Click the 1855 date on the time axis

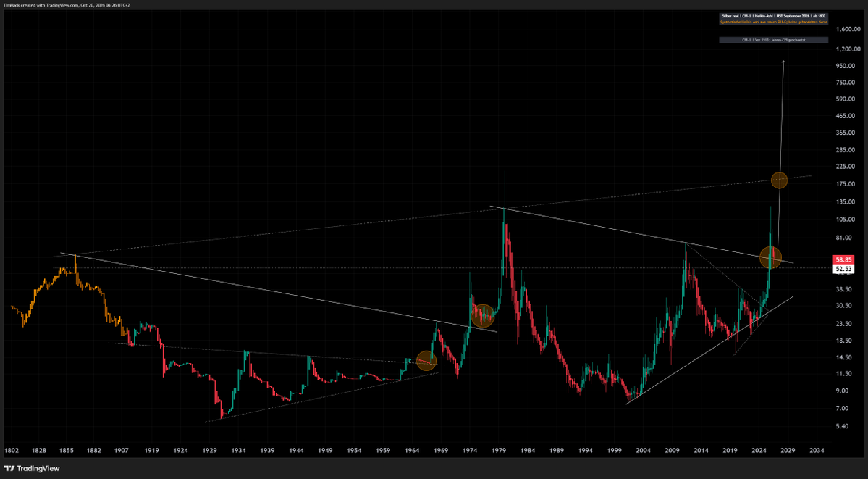(x=67, y=451)
